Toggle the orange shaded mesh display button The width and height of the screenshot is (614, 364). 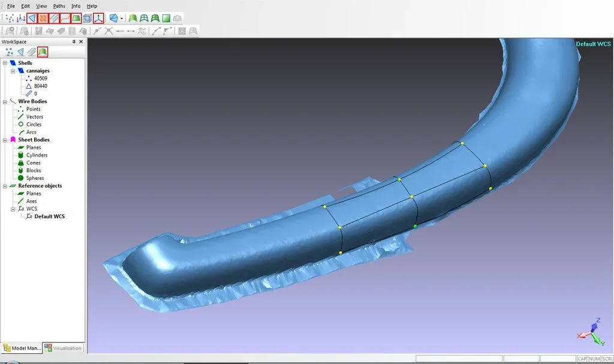43,18
